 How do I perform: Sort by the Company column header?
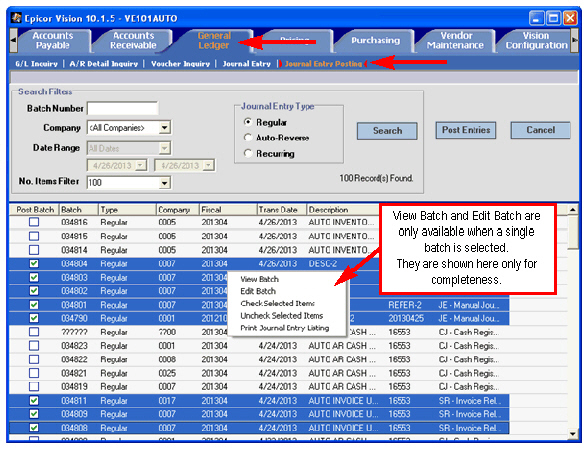pos(178,210)
